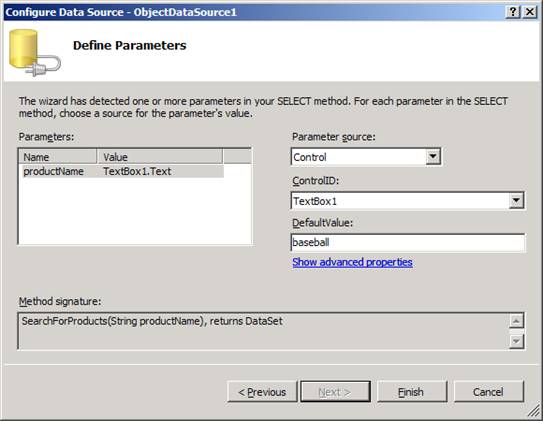Viewport: 543px width, 421px height.
Task: Click the disabled Next button
Action: pos(335,392)
